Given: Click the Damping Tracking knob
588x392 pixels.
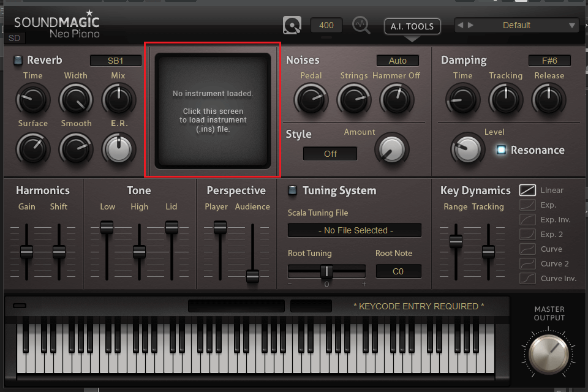Looking at the screenshot, I should [x=506, y=99].
